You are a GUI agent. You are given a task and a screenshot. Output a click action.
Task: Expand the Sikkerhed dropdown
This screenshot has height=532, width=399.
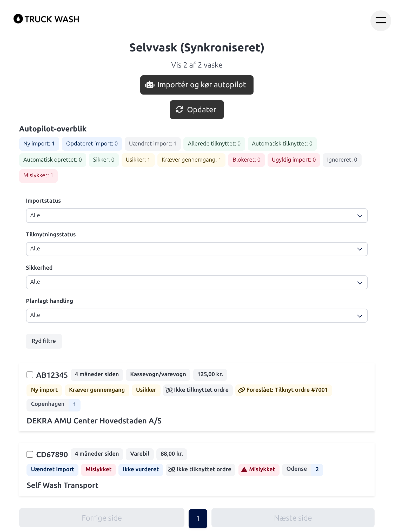tap(197, 282)
